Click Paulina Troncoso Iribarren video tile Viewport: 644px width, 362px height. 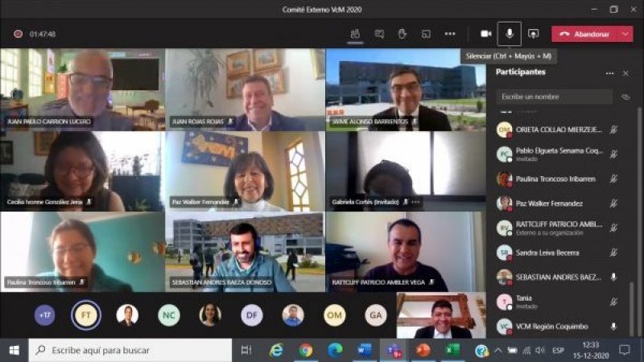pyautogui.click(x=83, y=252)
